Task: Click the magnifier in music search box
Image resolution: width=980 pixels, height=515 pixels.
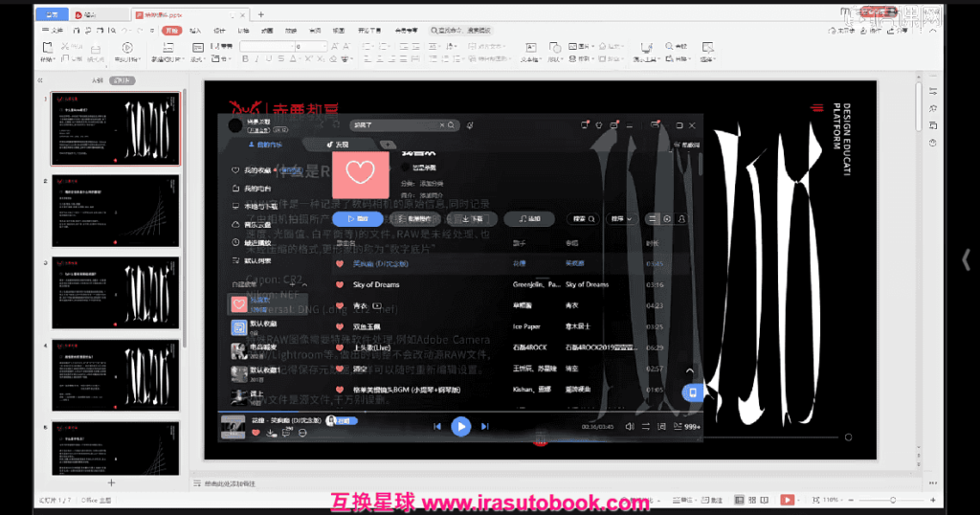Action: (x=452, y=125)
